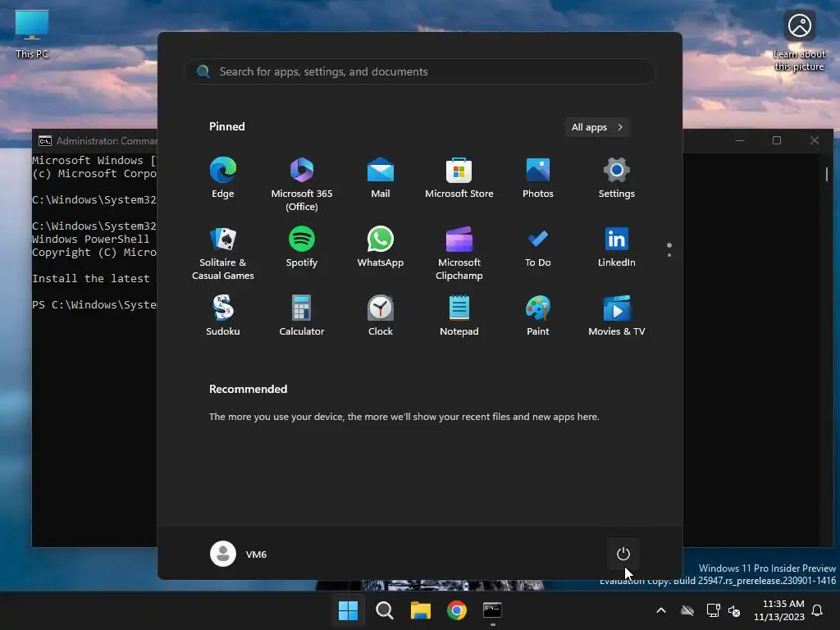Select This PC desktop icon
Image resolution: width=840 pixels, height=630 pixels.
[32, 33]
